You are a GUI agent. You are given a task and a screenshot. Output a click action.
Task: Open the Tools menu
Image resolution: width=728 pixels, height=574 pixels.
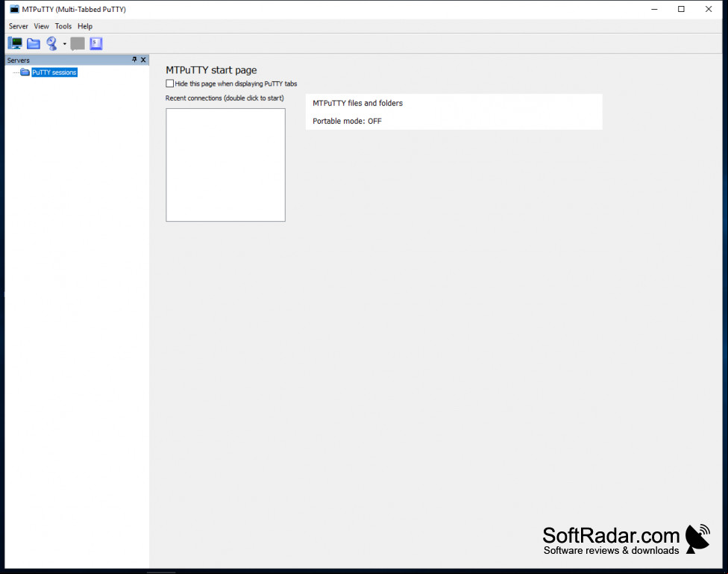click(63, 26)
